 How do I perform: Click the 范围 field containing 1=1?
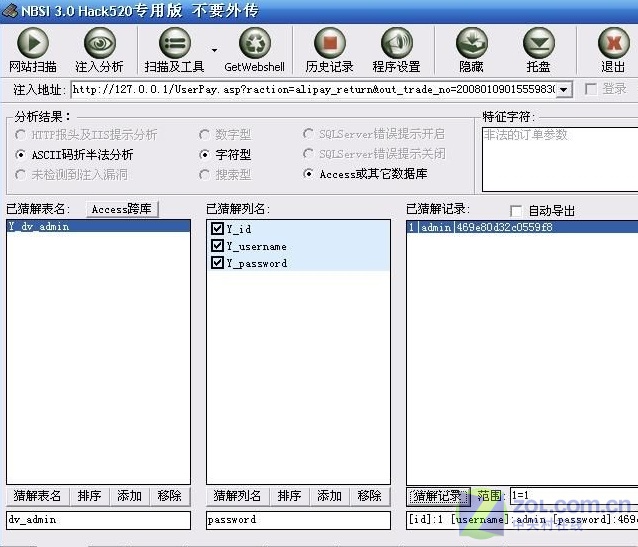point(574,496)
